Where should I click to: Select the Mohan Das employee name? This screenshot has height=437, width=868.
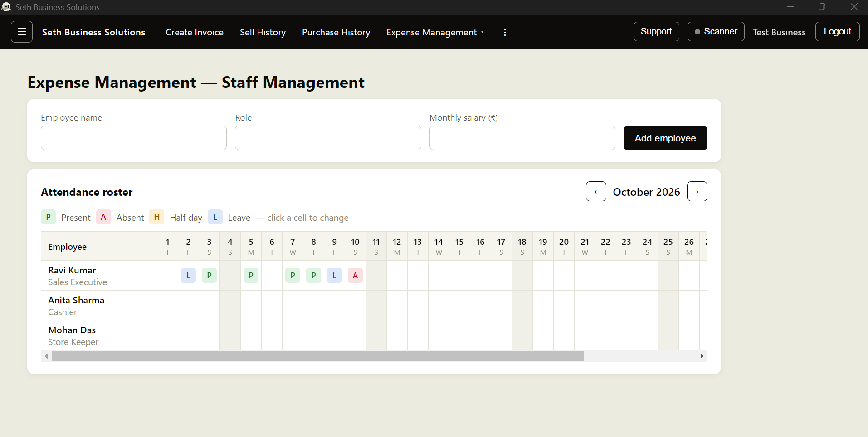[x=72, y=330]
